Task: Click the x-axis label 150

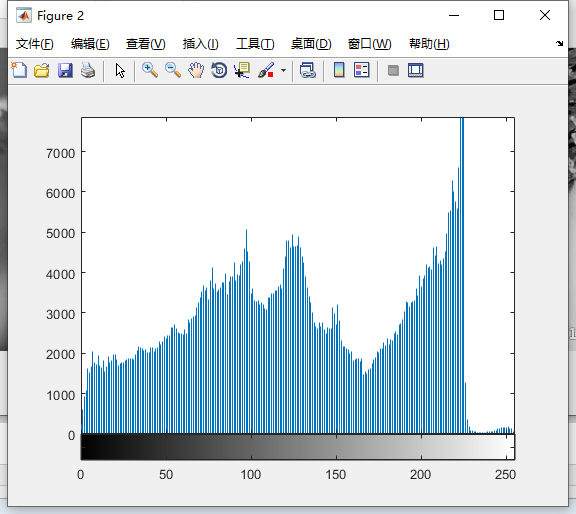Action: [336, 475]
